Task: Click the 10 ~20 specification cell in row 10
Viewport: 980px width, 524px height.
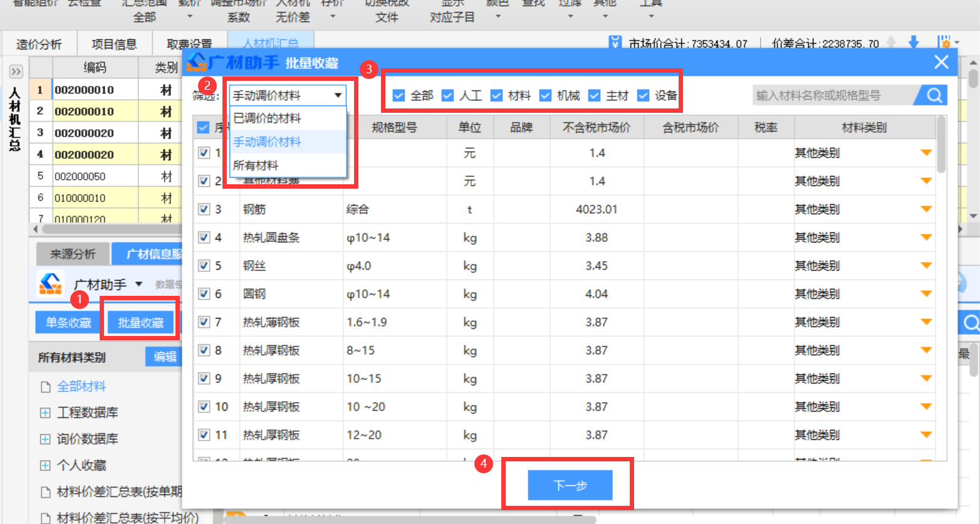Action: coord(395,407)
